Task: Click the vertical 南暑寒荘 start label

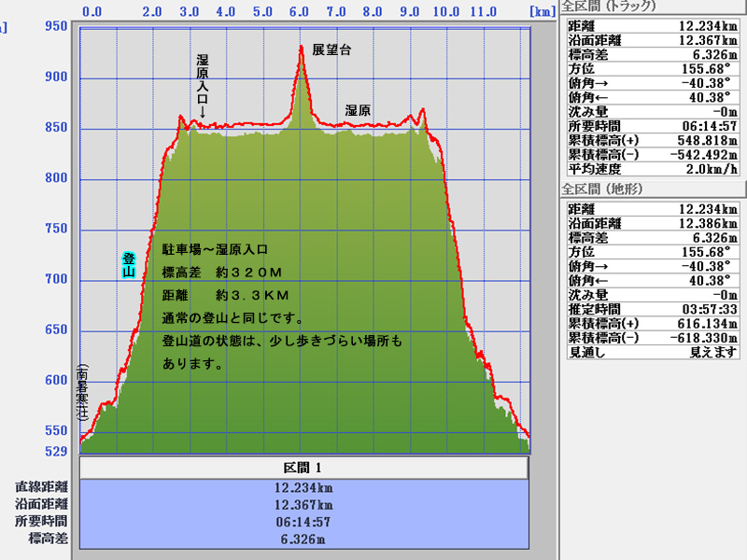Action: tap(83, 394)
